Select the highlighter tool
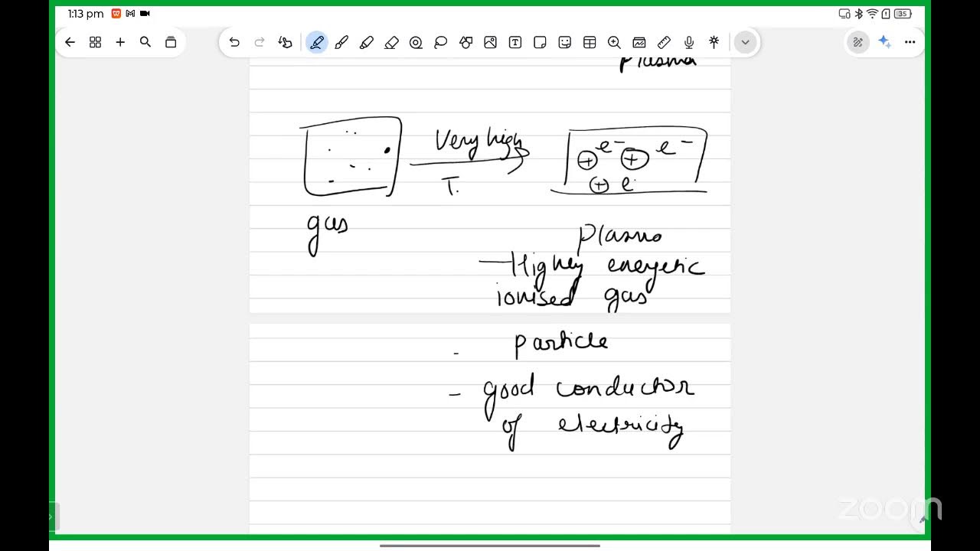This screenshot has width=980, height=551. [x=366, y=43]
